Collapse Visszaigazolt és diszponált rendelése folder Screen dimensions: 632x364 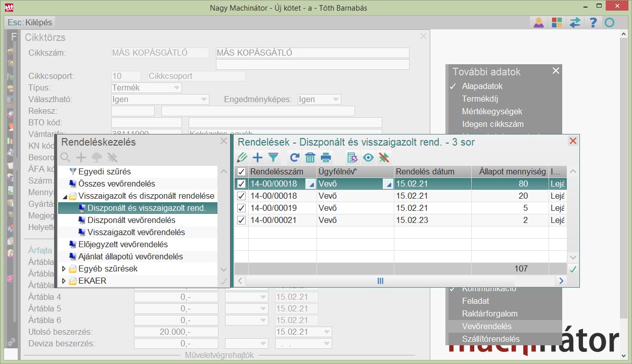(64, 196)
